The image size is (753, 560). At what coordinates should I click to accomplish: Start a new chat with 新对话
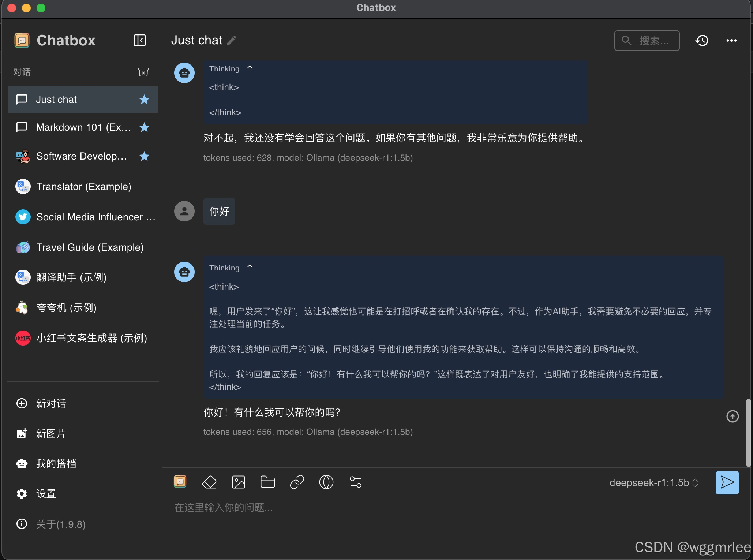(51, 404)
